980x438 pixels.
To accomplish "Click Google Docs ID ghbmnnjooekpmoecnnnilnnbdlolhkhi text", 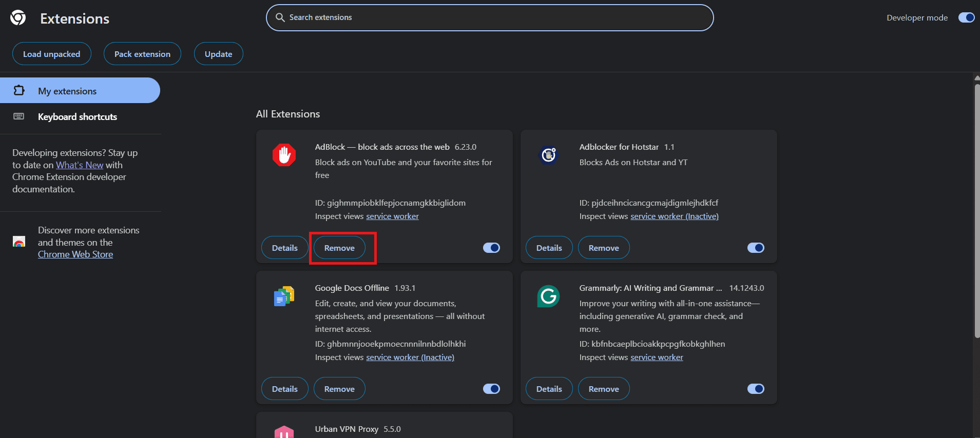I will (391, 344).
